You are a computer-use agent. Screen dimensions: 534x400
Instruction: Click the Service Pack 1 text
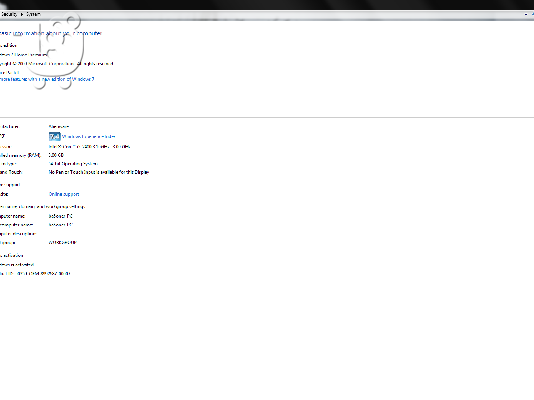coord(10,73)
